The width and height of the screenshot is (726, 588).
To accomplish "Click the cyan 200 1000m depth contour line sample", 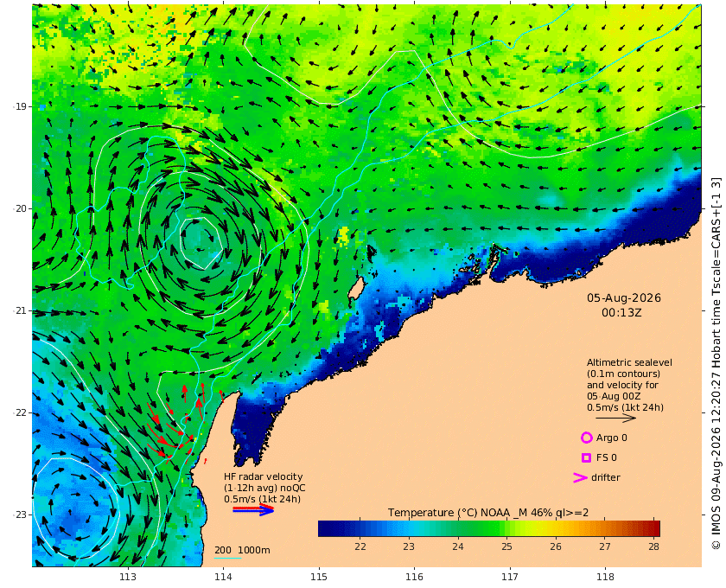I will point(227,558).
